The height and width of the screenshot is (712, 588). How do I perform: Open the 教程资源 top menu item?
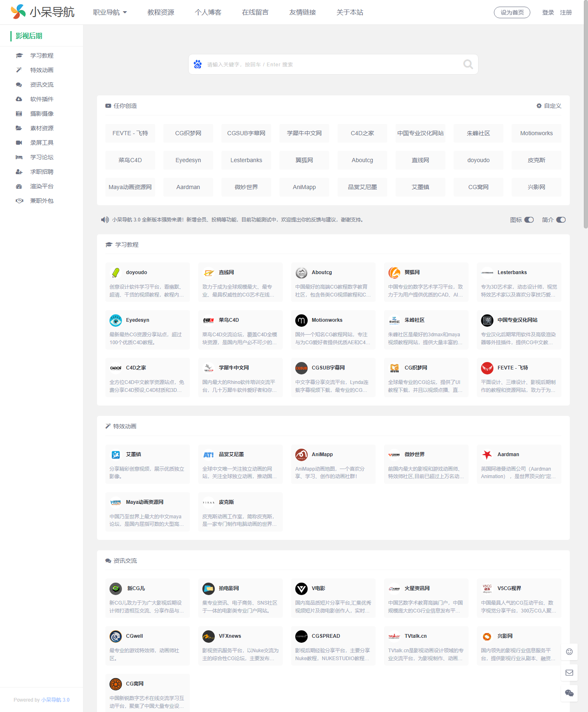pyautogui.click(x=161, y=12)
